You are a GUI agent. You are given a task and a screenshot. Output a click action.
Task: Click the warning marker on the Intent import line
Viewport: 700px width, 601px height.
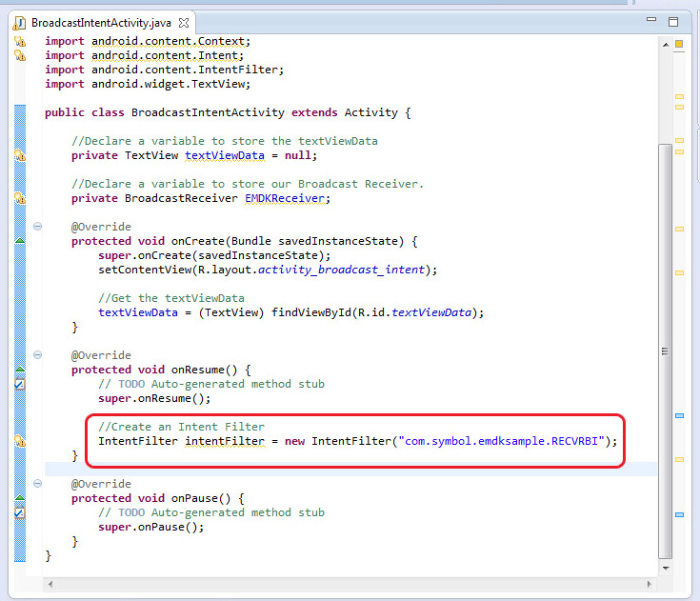pos(19,55)
